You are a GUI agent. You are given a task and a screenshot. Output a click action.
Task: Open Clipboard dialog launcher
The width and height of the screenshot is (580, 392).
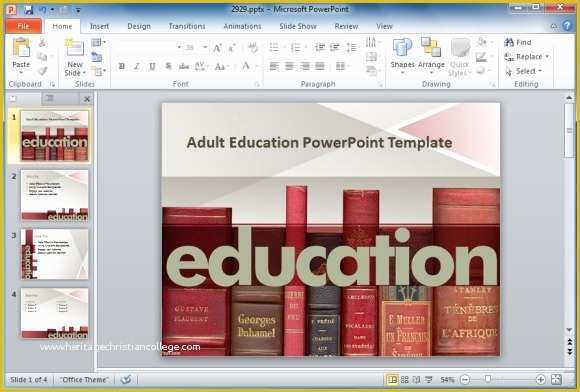53,85
